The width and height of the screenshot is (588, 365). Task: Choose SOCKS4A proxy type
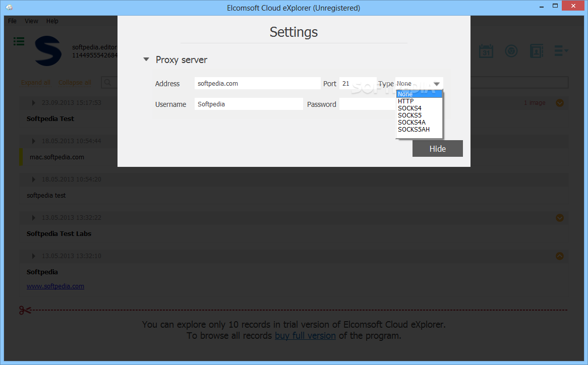[419, 123]
